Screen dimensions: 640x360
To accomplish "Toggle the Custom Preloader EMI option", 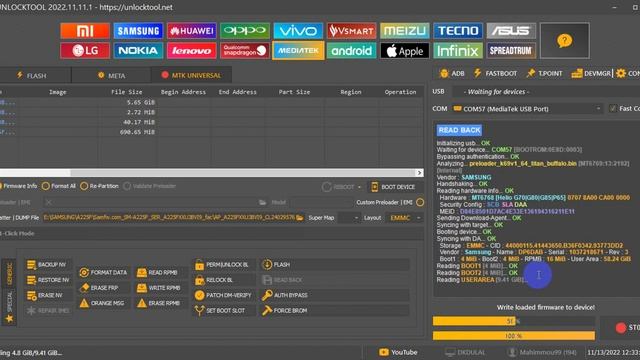I will 420,202.
